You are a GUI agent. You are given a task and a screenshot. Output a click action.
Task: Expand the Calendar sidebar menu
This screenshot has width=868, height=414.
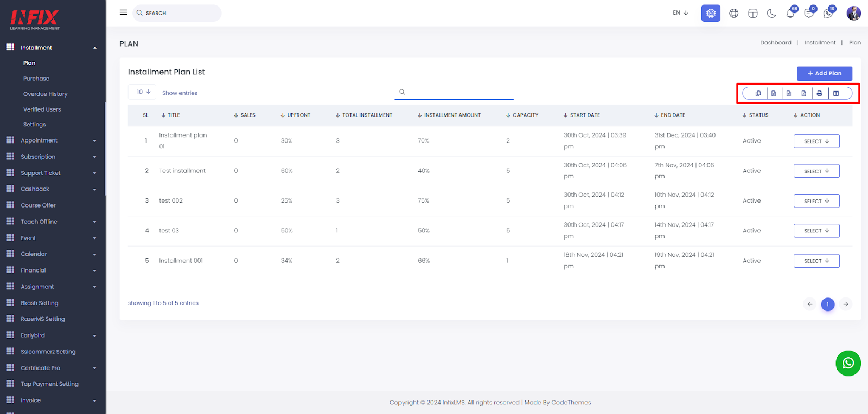click(x=52, y=254)
